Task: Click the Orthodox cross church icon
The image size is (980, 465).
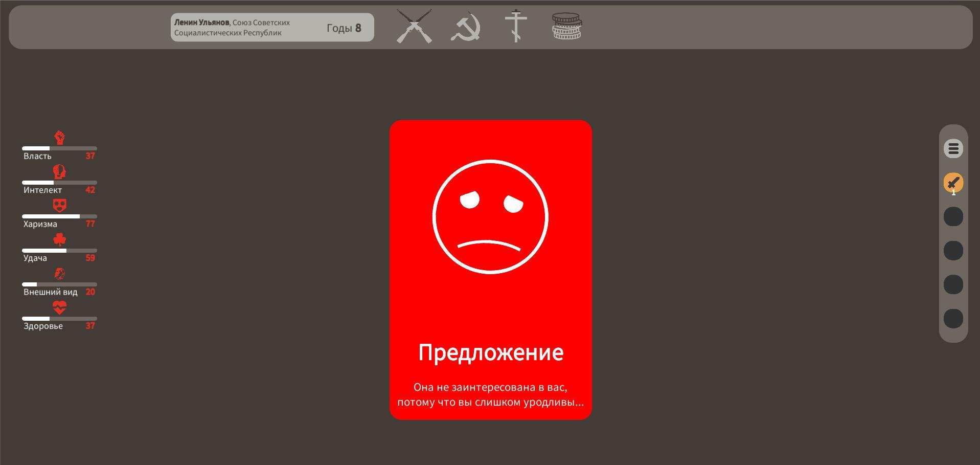Action: point(516,26)
